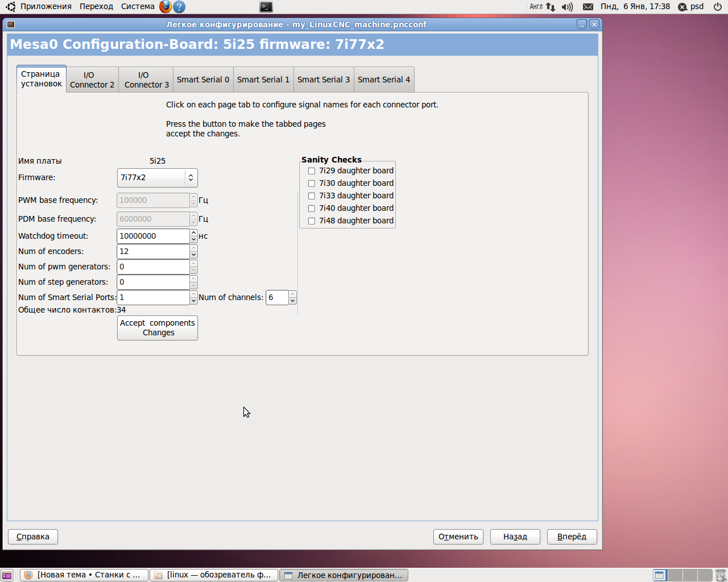Focus the Num of encoders field
This screenshot has width=728, height=582.
[153, 251]
